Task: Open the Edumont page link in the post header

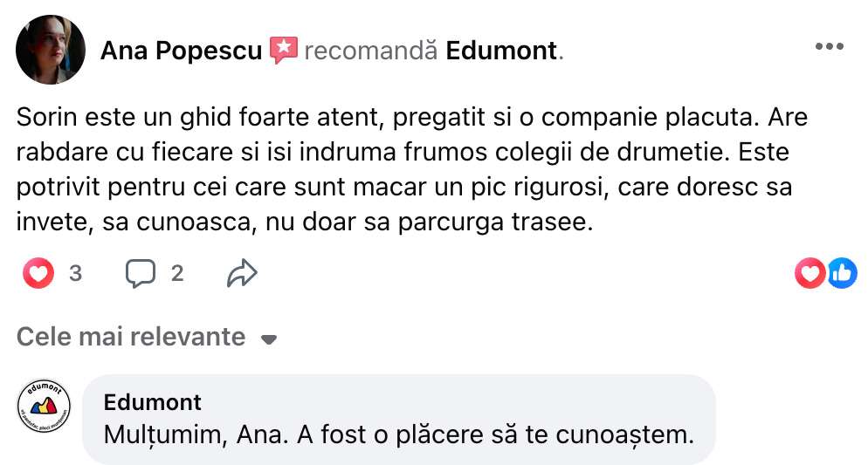Action: click(501, 51)
